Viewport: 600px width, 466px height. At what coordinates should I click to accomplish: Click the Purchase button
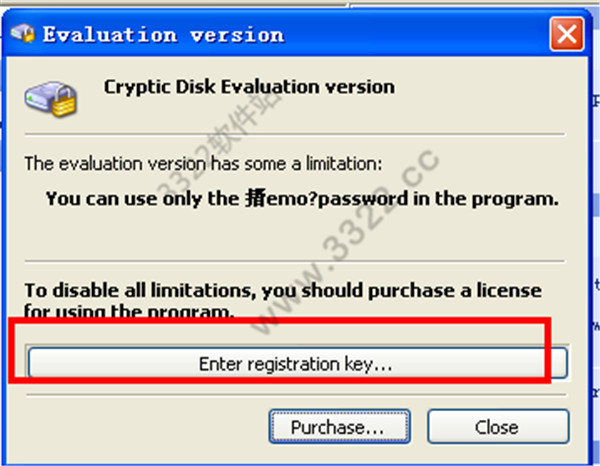[x=339, y=427]
